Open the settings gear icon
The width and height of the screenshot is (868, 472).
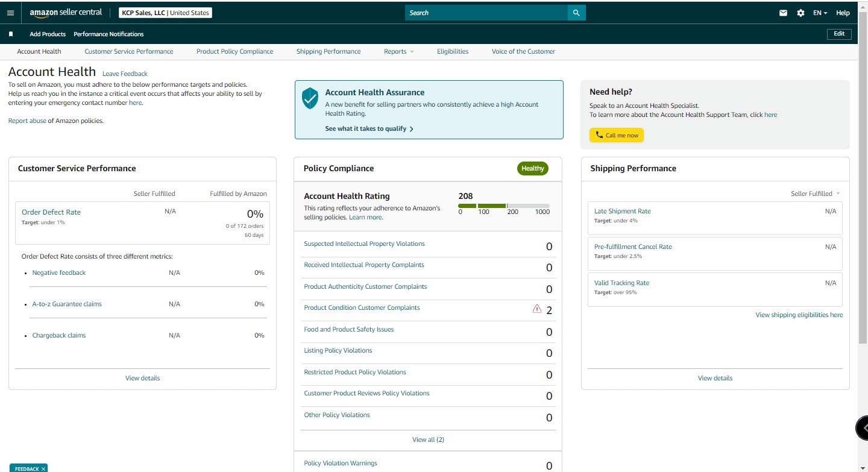(800, 13)
